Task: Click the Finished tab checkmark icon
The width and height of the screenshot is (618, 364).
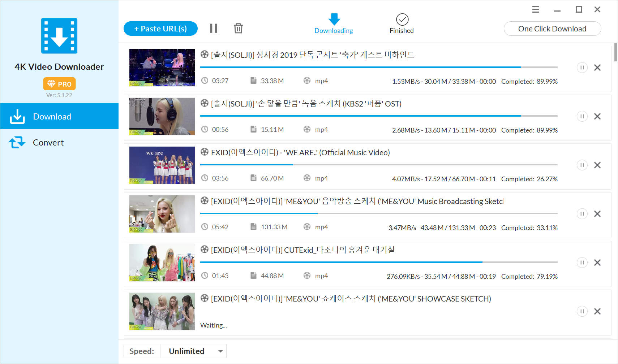Action: point(402,19)
